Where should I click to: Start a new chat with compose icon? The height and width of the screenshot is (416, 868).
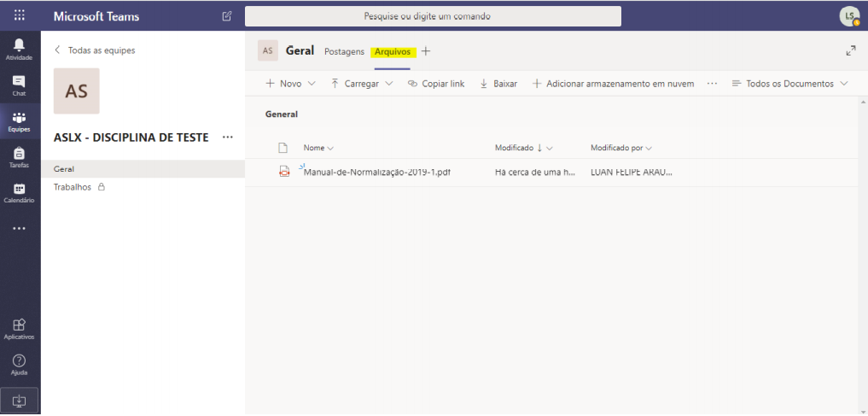(226, 16)
